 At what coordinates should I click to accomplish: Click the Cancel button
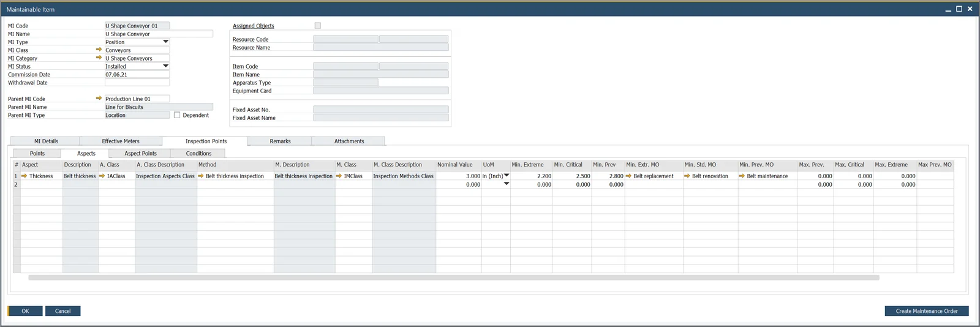pos(62,311)
